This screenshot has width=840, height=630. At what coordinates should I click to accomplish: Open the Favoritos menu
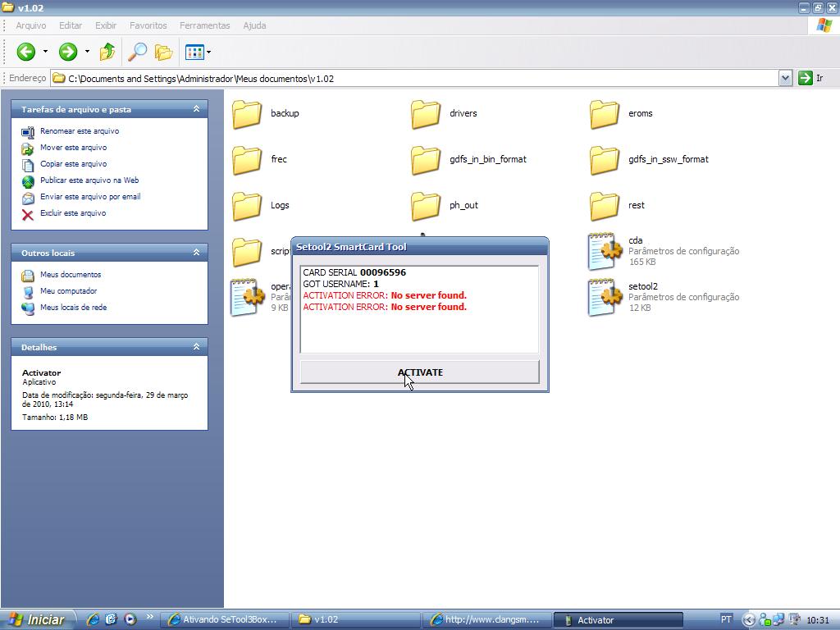coord(148,25)
